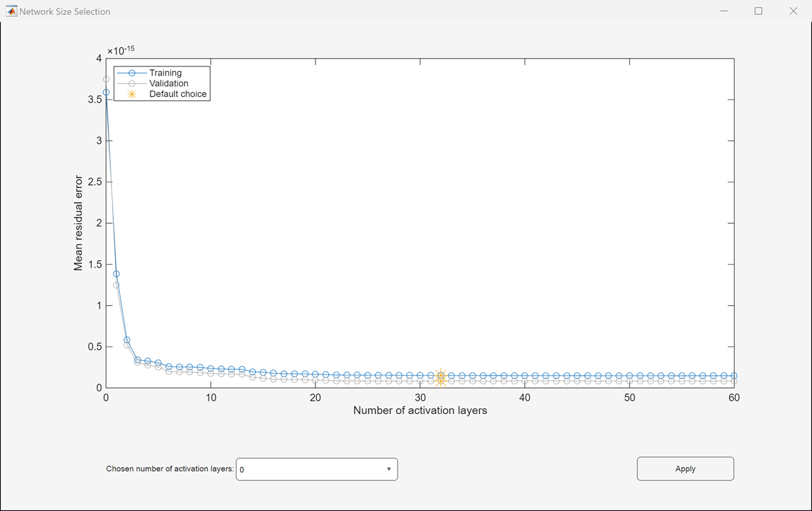Click the gray Validation marker icon in legend
Viewport: 812px width, 511px height.
[x=132, y=83]
